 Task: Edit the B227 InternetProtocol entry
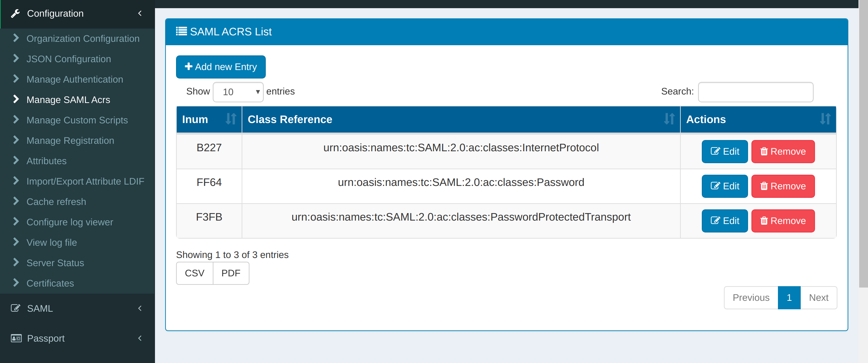pos(725,152)
